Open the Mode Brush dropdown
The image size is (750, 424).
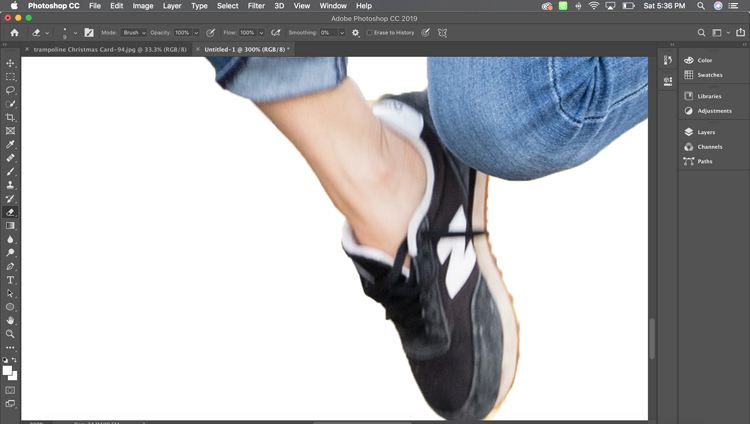133,33
